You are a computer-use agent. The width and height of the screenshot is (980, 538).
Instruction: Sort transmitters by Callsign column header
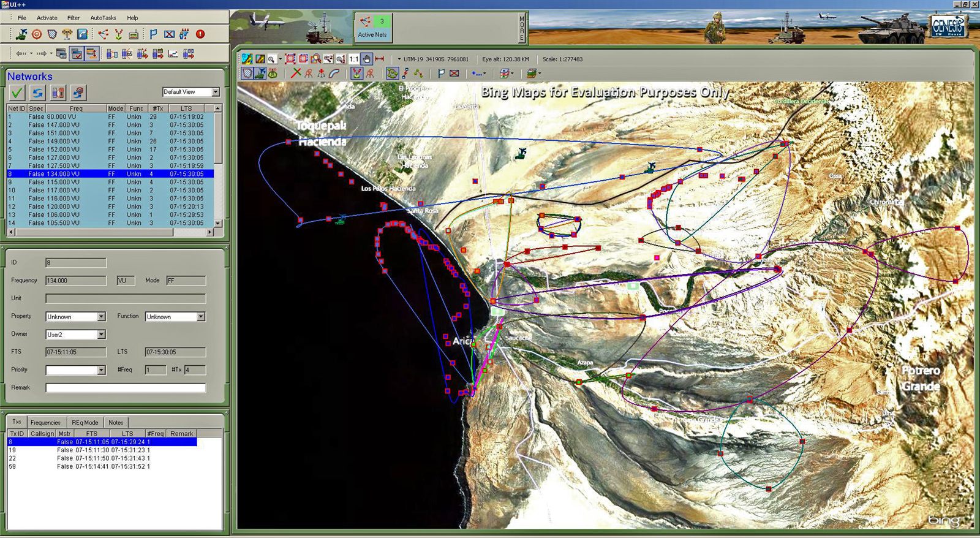pos(42,433)
